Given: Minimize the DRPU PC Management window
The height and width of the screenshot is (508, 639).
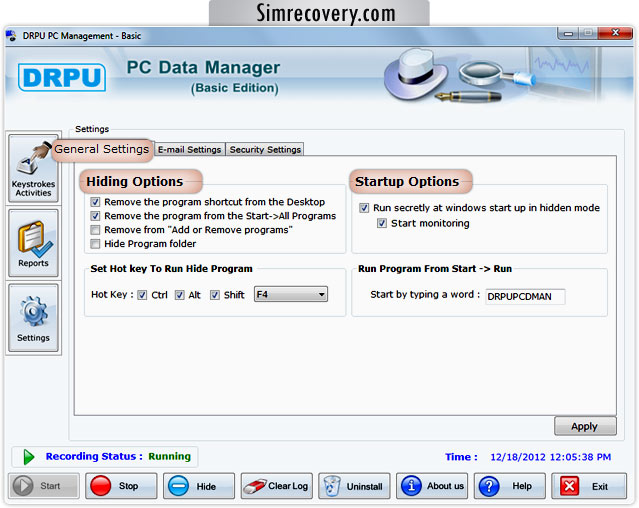Looking at the screenshot, I should [568, 33].
